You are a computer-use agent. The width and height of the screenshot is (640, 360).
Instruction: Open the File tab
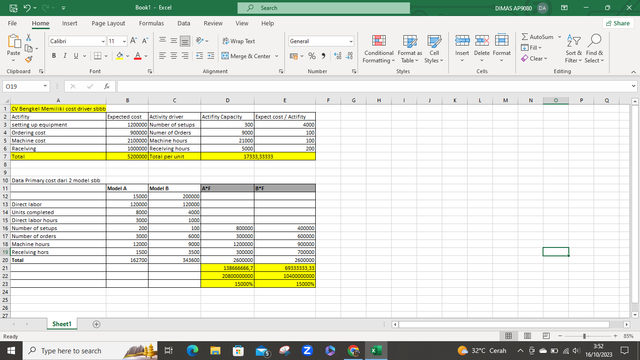12,23
